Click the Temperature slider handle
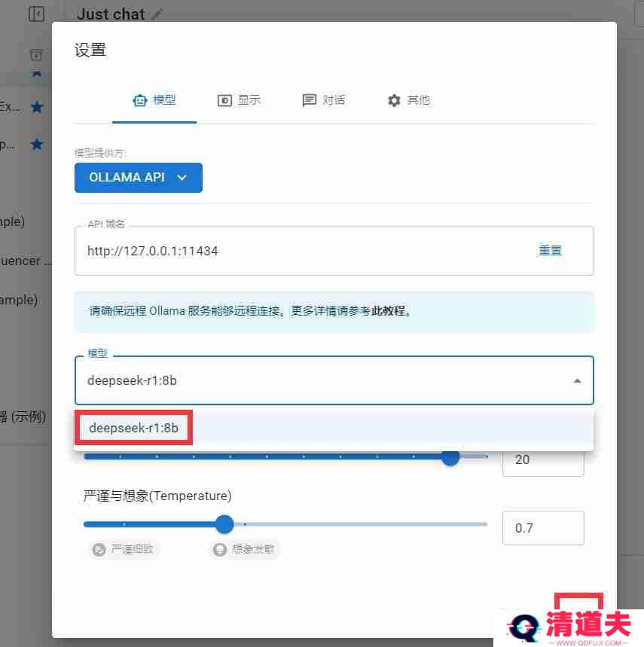644x647 pixels. [x=224, y=524]
